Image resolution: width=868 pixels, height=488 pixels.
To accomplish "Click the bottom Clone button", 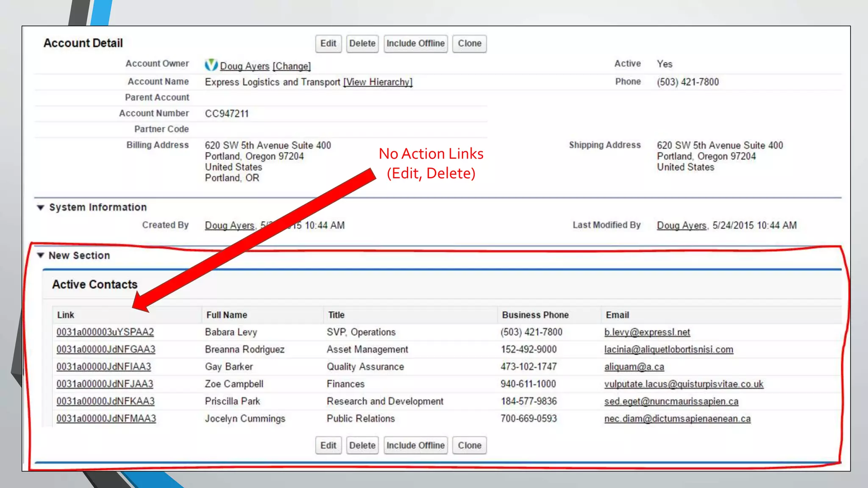I will click(470, 446).
